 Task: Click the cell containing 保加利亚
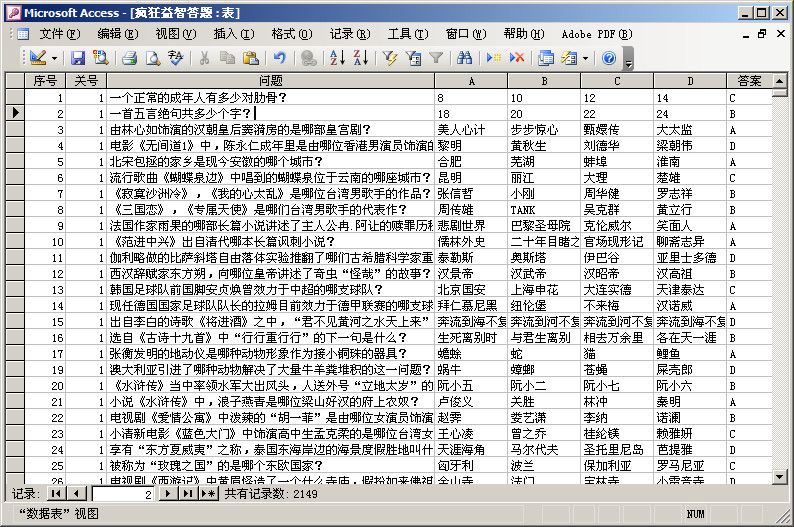tap(617, 465)
